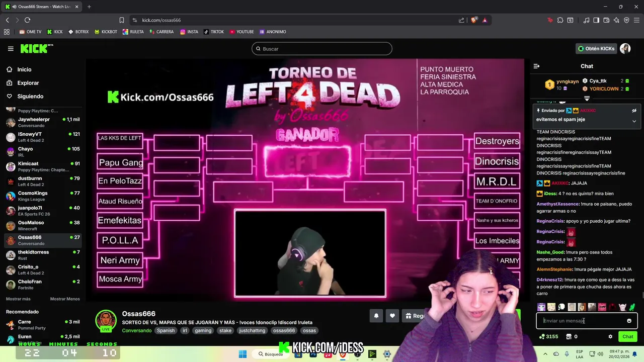The height and width of the screenshot is (362, 644).
Task: Open Jaywheelerpr channel in sidebar
Action: 43,122
